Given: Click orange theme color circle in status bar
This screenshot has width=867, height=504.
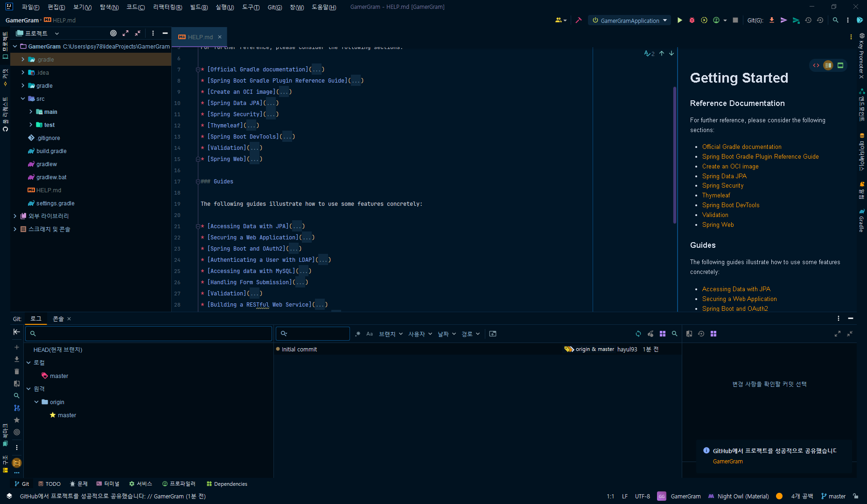Looking at the screenshot, I should pos(779,496).
